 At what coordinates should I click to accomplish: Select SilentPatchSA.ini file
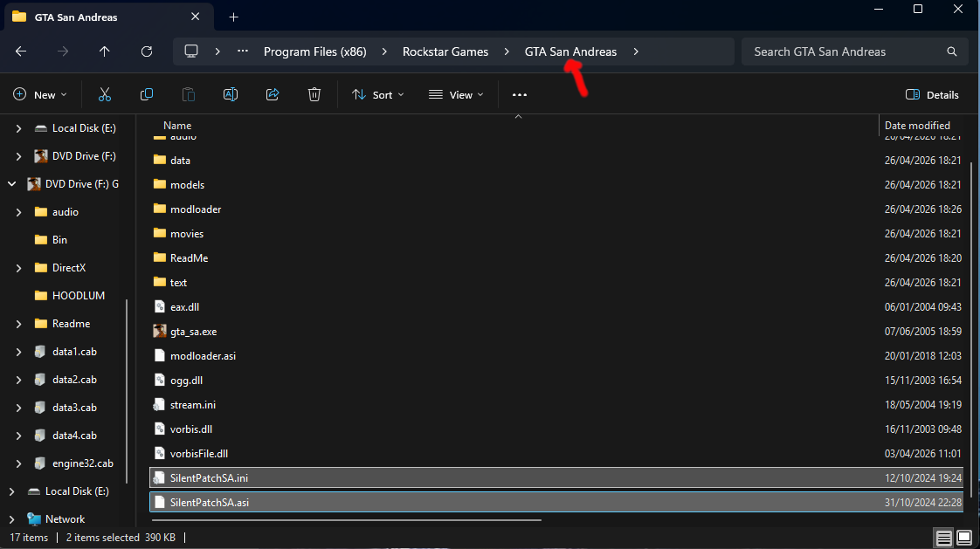556,477
